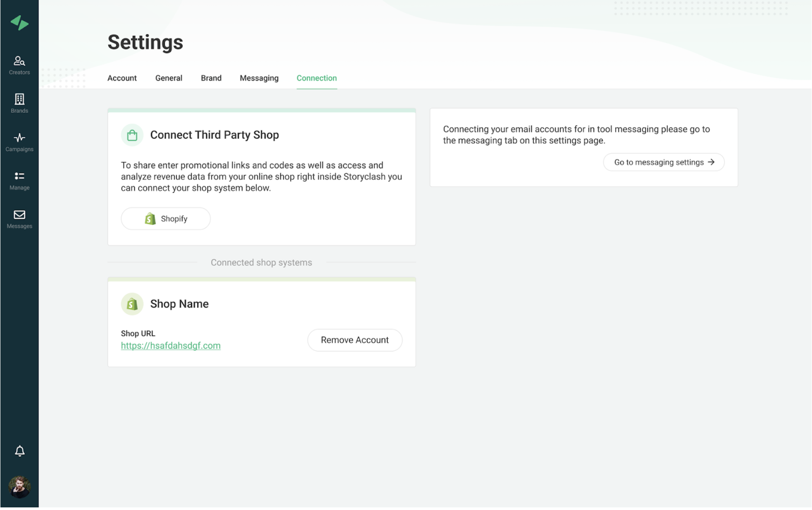Switch to the General tab
The width and height of the screenshot is (812, 510).
(x=169, y=78)
